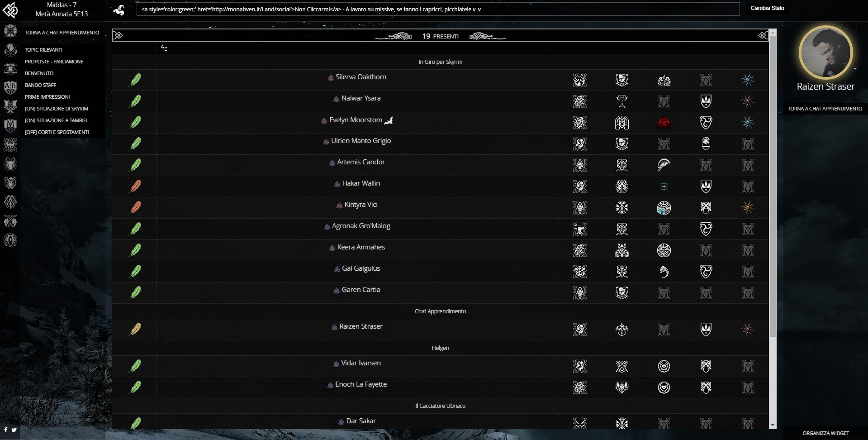868x440 pixels.
Task: Click Organizza Widget button
Action: pos(825,433)
